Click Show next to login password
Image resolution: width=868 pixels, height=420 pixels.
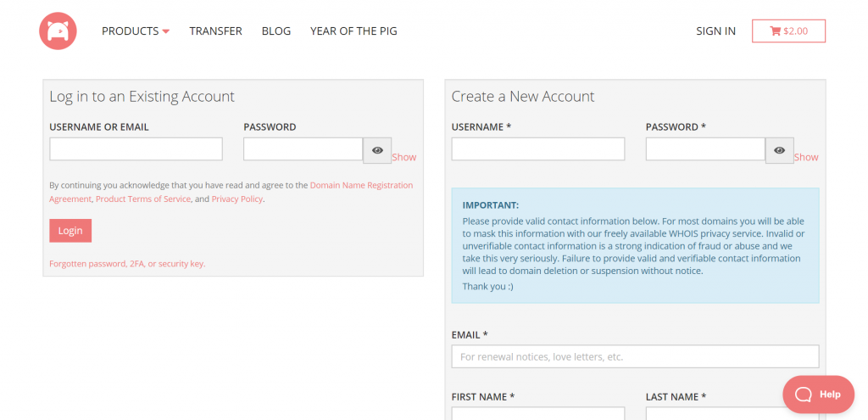[x=404, y=157]
